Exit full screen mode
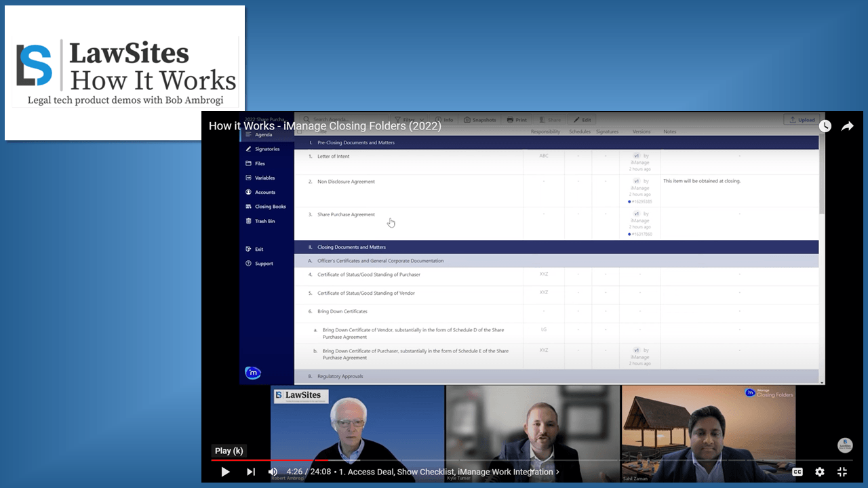Screen dimensions: 868x488 842,472
